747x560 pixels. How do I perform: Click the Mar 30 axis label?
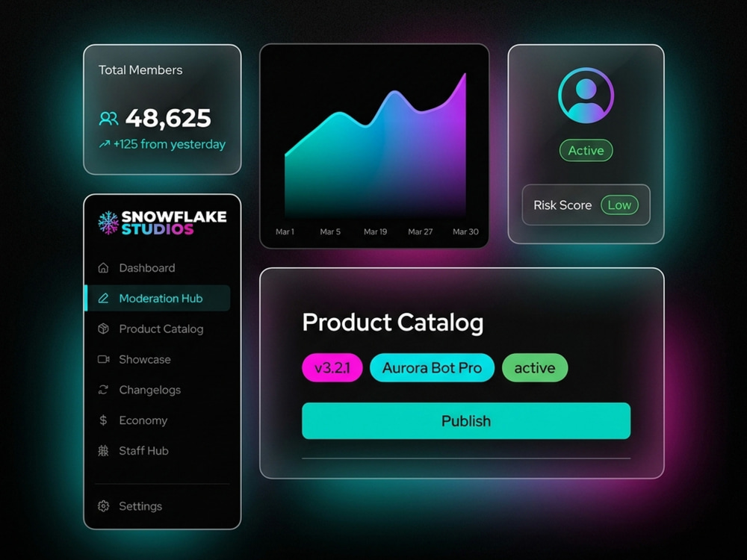coord(465,232)
